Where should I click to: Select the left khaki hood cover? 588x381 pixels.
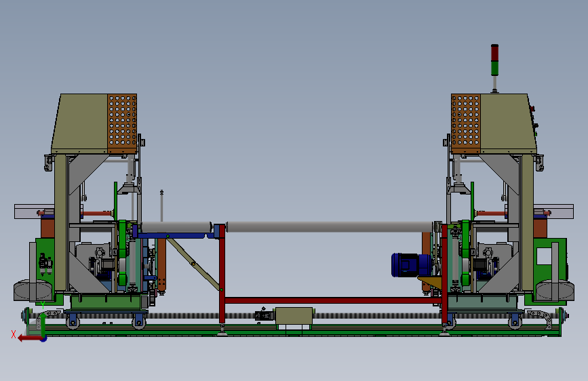click(80, 124)
